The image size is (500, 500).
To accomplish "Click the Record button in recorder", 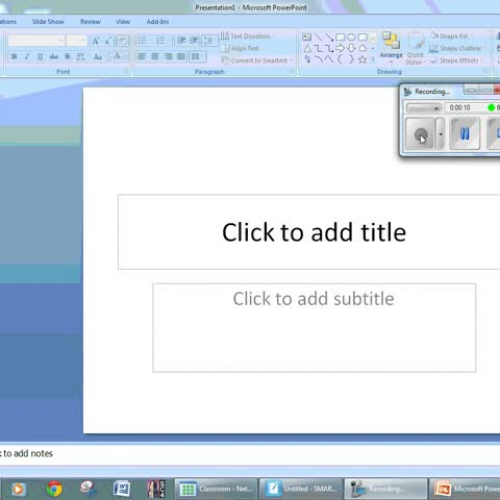I will point(420,134).
